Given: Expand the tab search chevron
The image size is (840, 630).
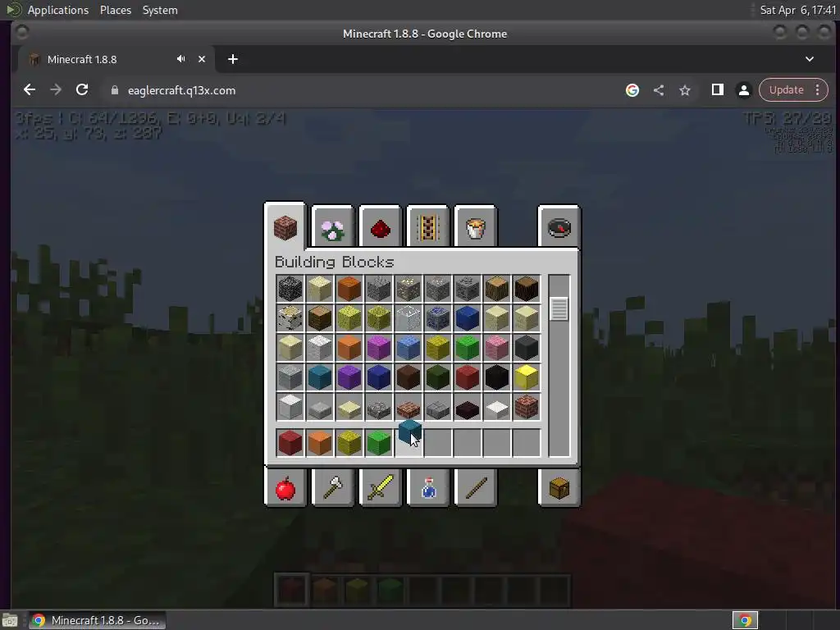Looking at the screenshot, I should 810,59.
